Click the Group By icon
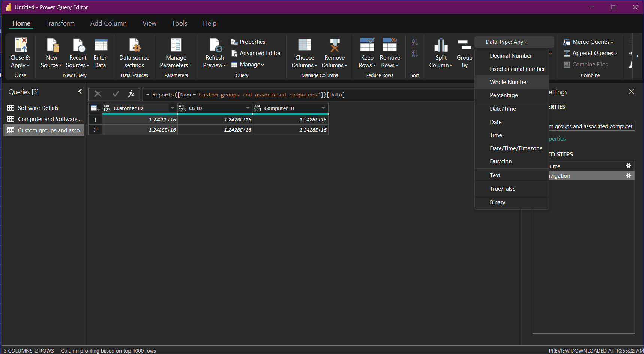Viewport: 644px width, 354px height. [465, 45]
